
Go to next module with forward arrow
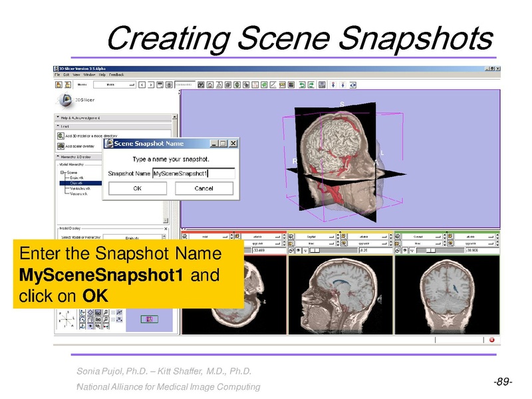151,84
